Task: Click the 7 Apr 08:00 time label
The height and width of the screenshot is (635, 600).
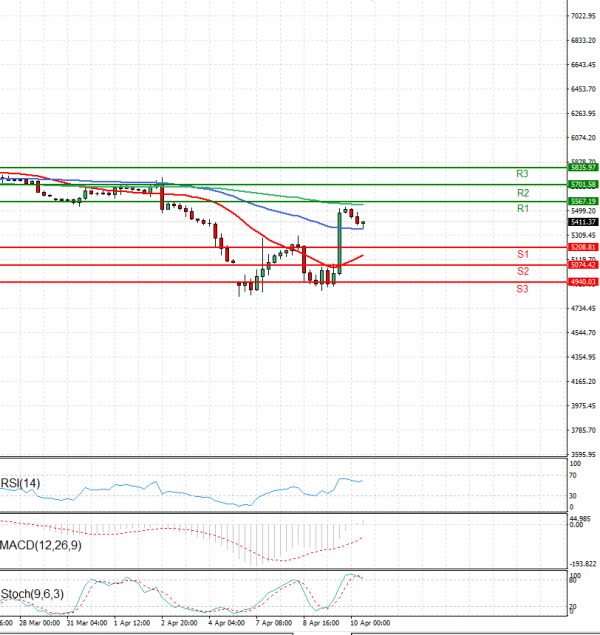Action: [274, 623]
